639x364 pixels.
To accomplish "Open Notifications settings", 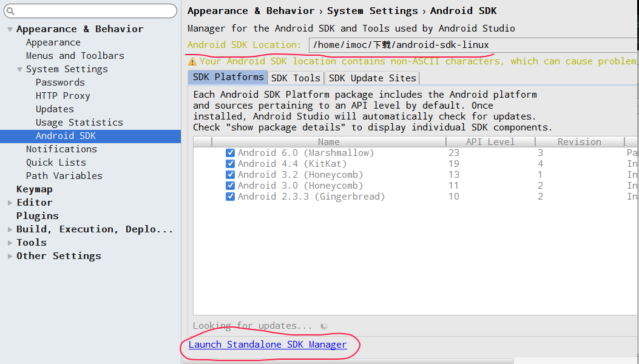I will (61, 149).
